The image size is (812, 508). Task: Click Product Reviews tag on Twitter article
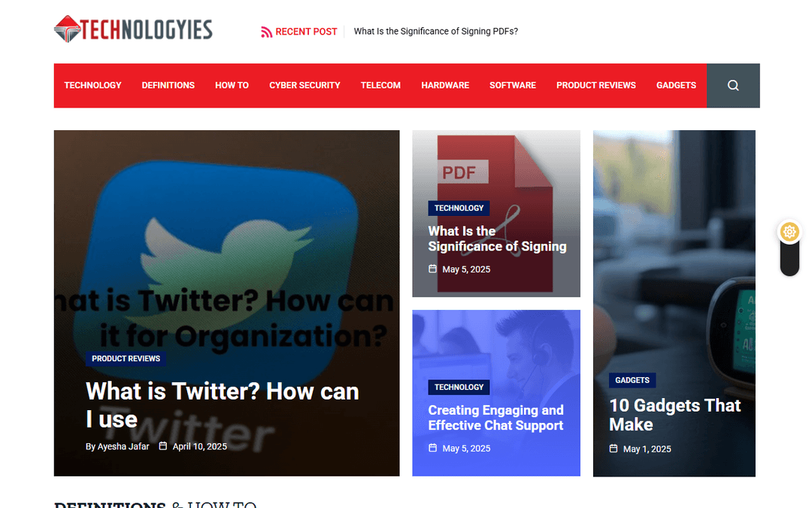click(x=126, y=359)
